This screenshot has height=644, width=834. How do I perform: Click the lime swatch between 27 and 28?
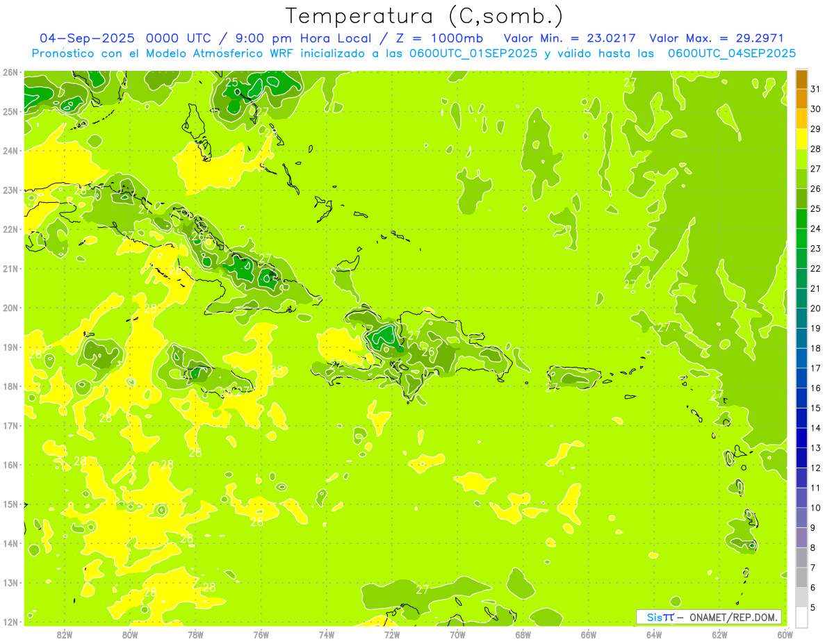click(x=801, y=159)
